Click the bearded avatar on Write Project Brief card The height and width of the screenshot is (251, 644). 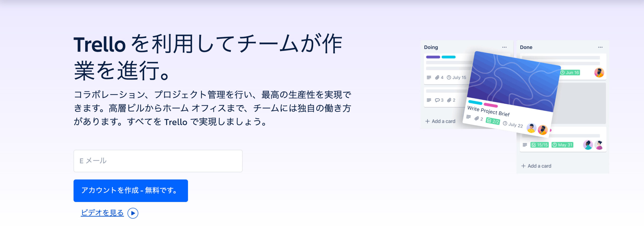pyautogui.click(x=543, y=130)
